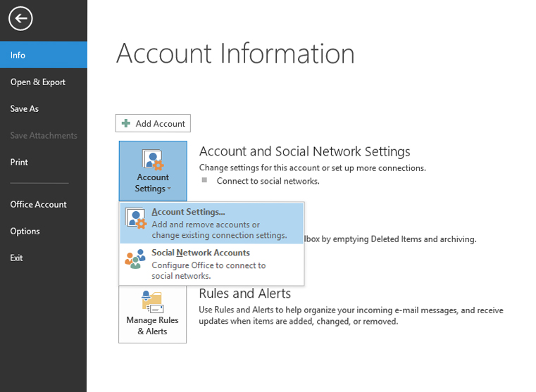Click text 'Change settings for this account'
Viewport: 536px width, 392px height.
tap(259, 167)
